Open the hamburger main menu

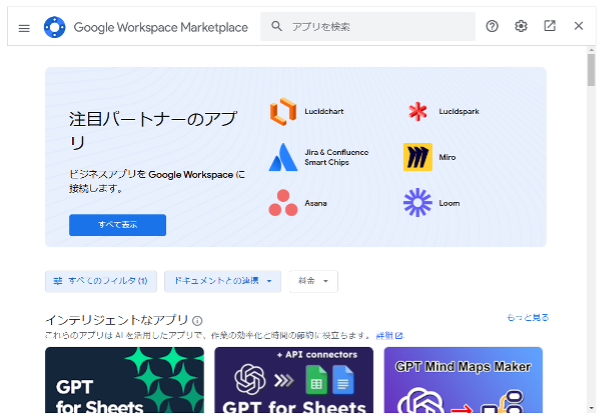tap(24, 28)
